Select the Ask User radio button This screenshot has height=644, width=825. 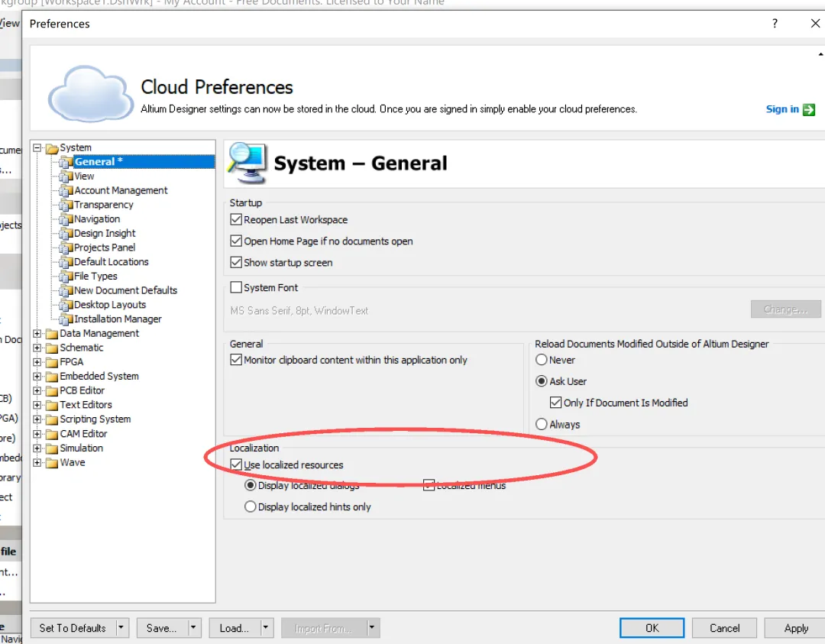point(542,381)
